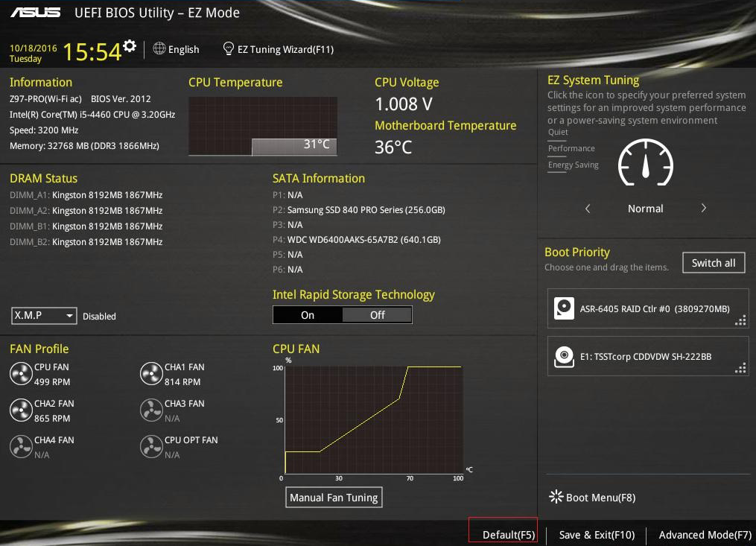
Task: Click drag handle dots on ASR-6405 RAID item
Action: (740, 321)
